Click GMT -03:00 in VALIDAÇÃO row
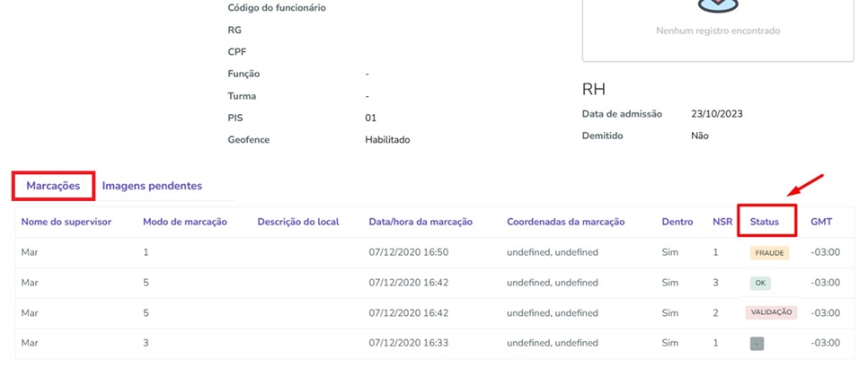868x377 pixels. tap(826, 313)
